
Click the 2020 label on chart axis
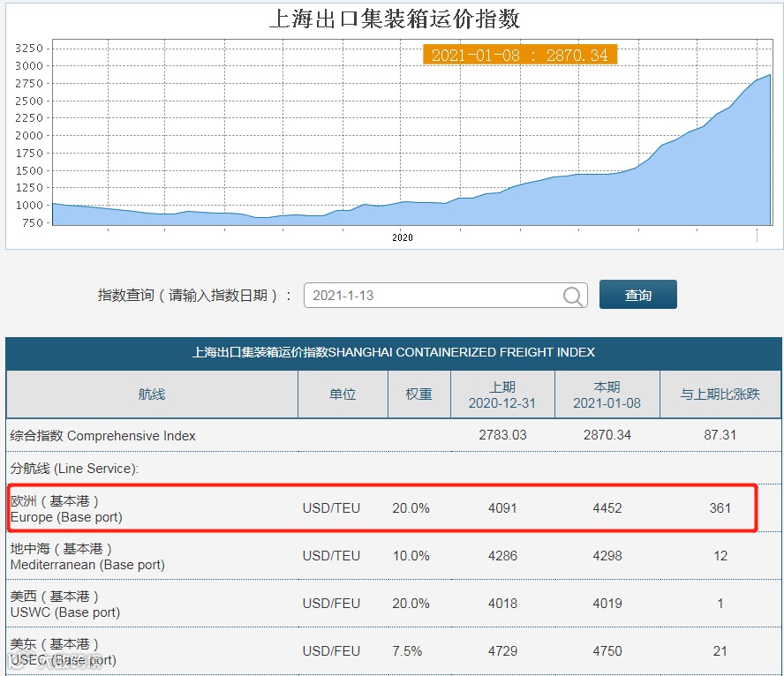pos(403,237)
